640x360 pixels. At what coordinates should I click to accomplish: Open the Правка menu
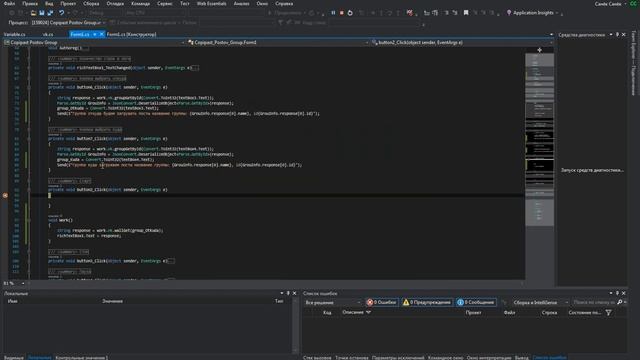30,3
